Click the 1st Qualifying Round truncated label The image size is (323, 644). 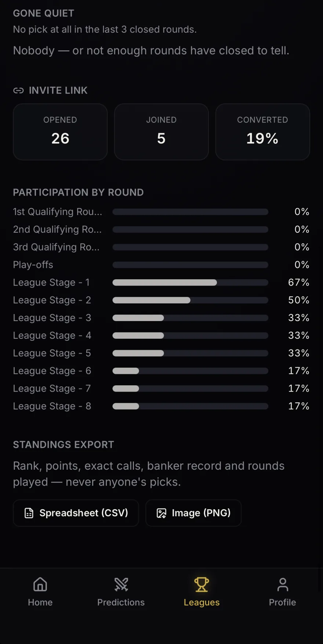(x=58, y=212)
